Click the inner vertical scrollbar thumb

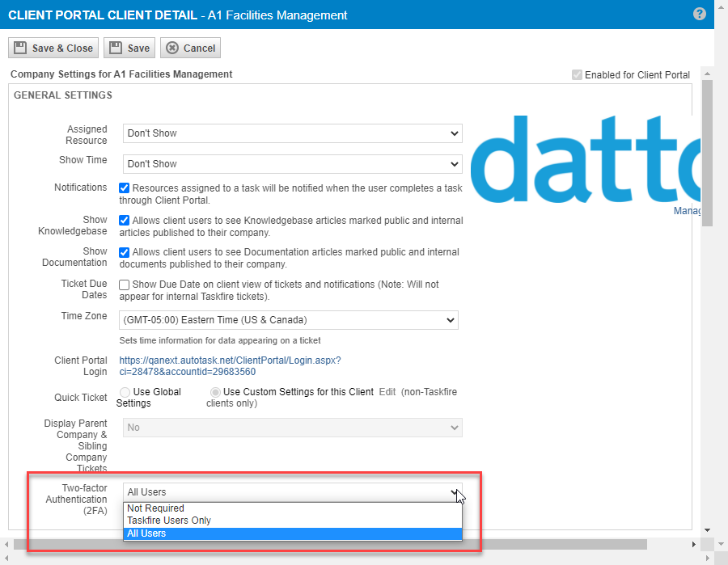click(707, 154)
